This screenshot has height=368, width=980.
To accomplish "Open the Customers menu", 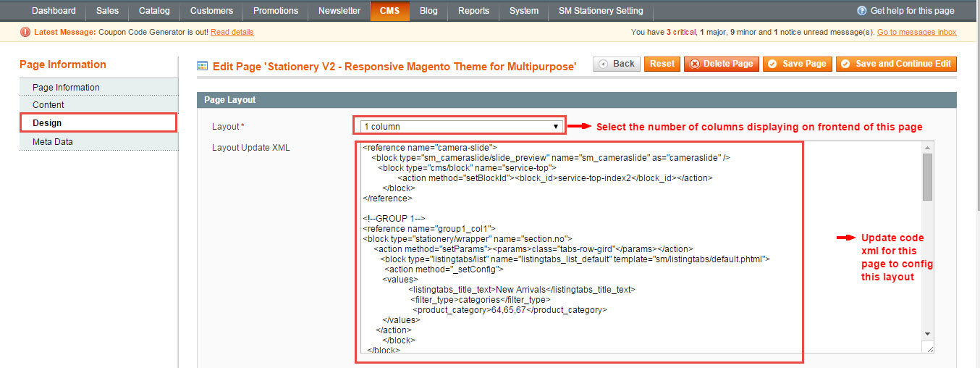I will click(x=211, y=11).
